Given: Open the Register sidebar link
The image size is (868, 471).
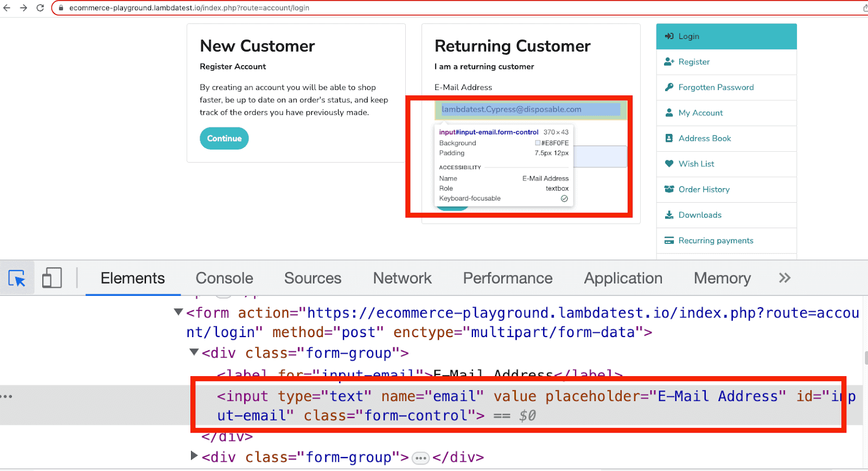Looking at the screenshot, I should pyautogui.click(x=694, y=62).
